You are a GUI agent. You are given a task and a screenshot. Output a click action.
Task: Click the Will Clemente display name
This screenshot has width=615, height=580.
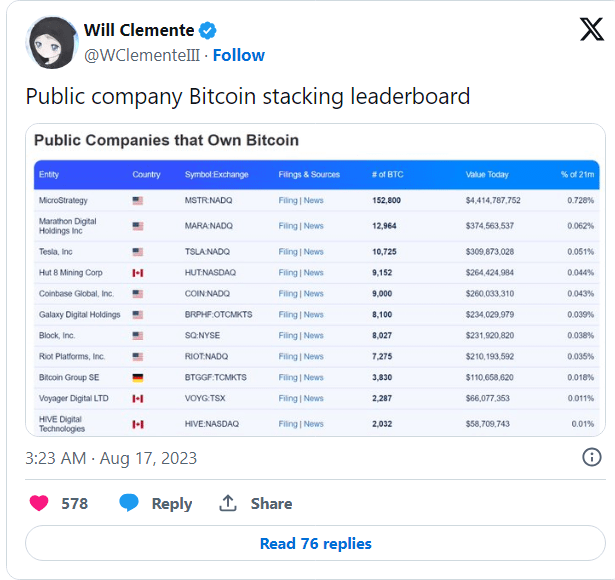tap(139, 30)
